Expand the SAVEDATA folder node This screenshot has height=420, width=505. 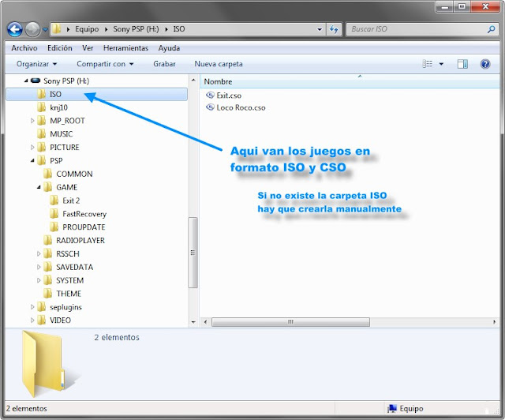39,267
